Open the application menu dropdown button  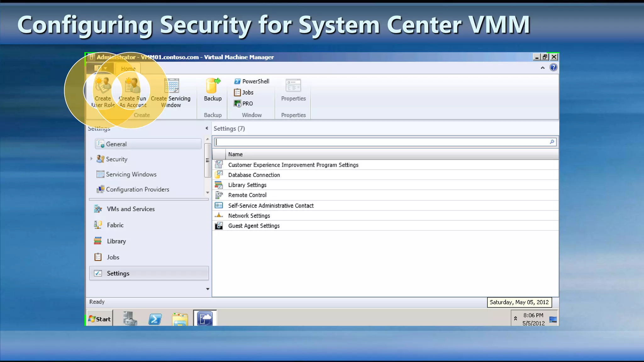click(x=100, y=68)
